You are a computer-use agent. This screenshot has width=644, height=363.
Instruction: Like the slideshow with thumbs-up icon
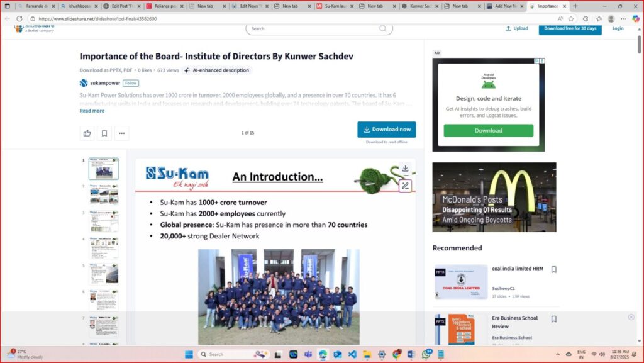tap(87, 133)
